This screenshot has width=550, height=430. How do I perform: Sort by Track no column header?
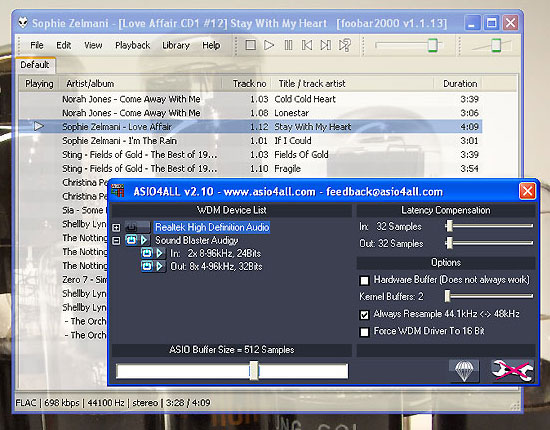pos(247,84)
